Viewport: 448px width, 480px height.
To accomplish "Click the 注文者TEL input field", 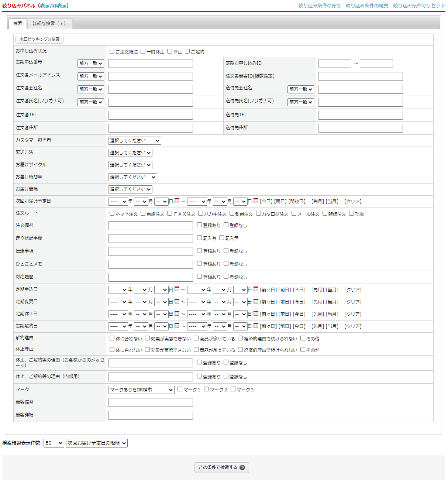I will [x=150, y=115].
